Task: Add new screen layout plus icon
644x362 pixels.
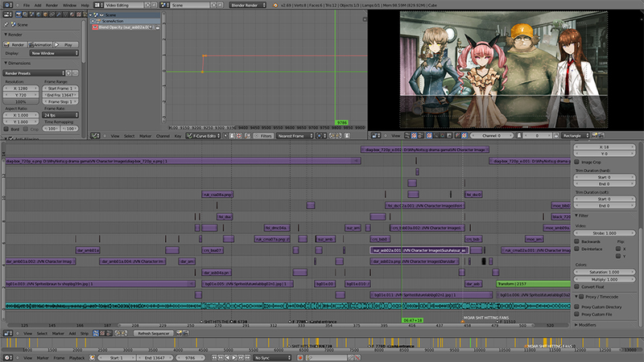Action: click(147, 5)
